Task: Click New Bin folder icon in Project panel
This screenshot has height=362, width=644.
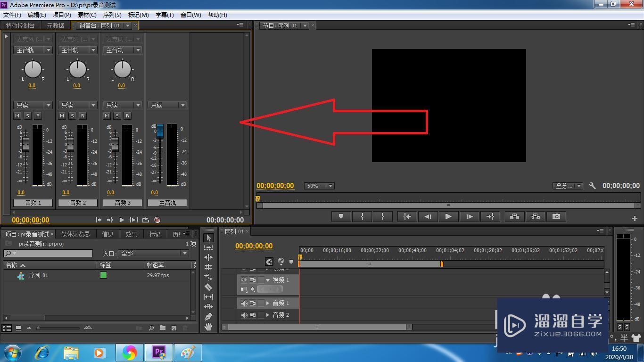Action: point(163,328)
